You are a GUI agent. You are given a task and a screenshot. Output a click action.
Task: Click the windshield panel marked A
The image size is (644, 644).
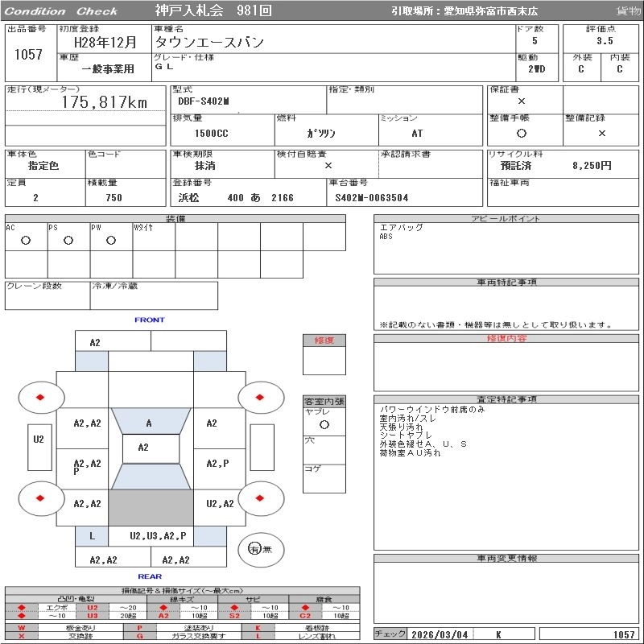coord(149,423)
